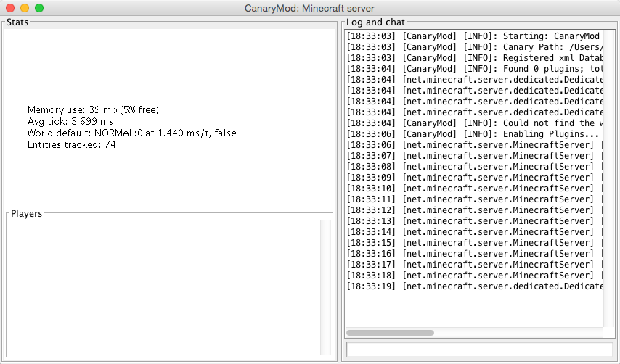Select the 'Canary Path: /Users/' log line
The image size is (620, 364).
pyautogui.click(x=475, y=47)
